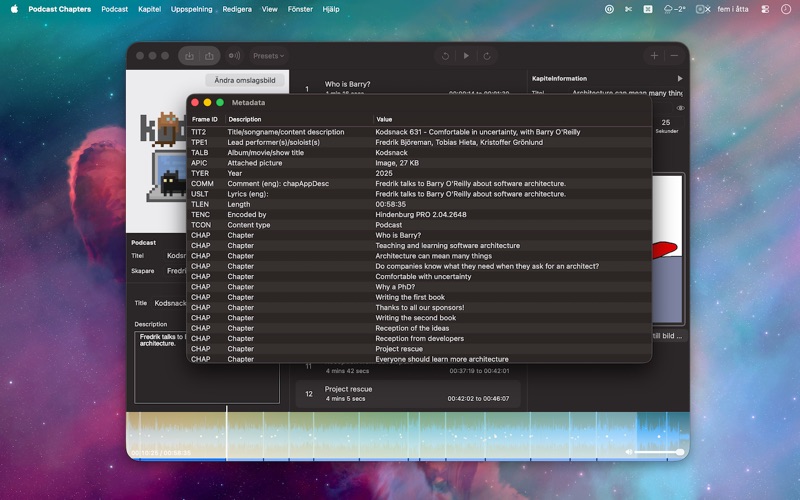Select chapter 'Teaching and learning software architecture'
The image size is (800, 500).
[x=447, y=245]
